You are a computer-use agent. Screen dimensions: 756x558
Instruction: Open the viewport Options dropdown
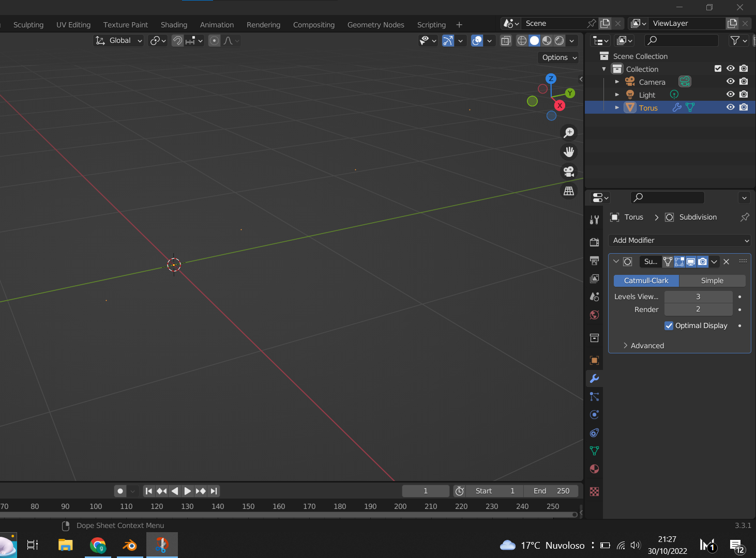tap(559, 57)
